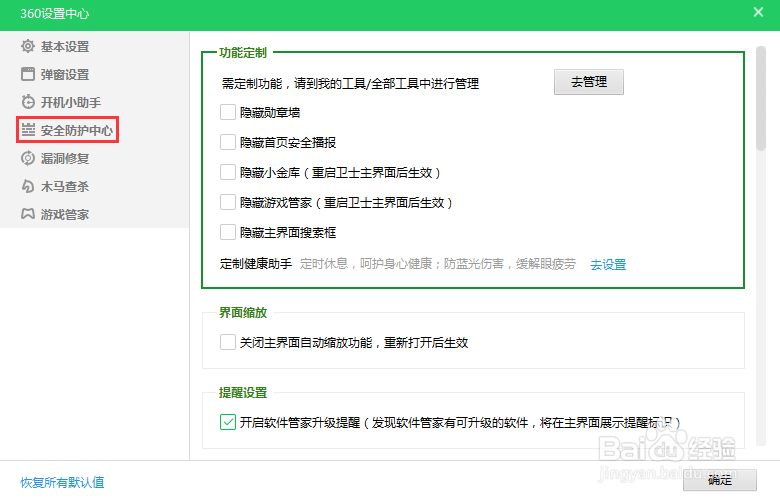
Task: Click the 定制健康助手 label
Action: click(x=256, y=264)
